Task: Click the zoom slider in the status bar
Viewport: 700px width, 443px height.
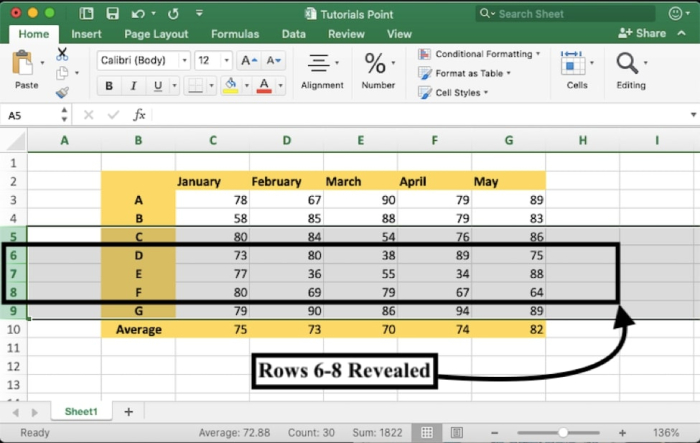Action: coord(562,432)
